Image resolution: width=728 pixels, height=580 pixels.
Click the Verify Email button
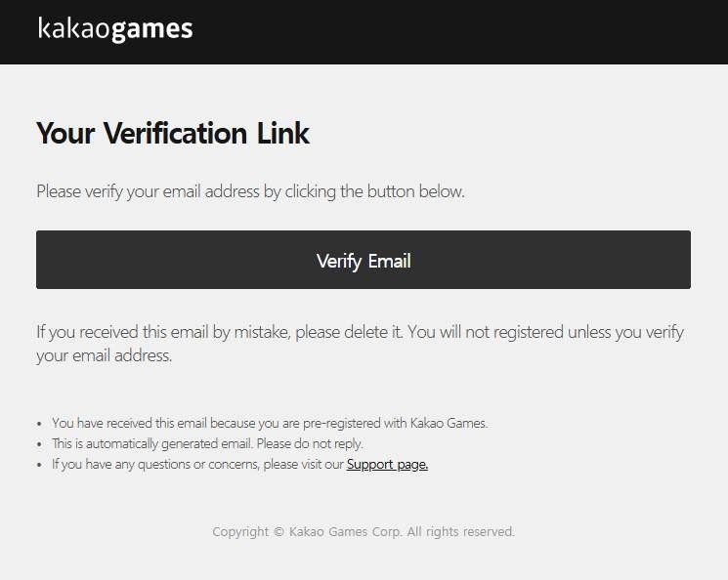364,260
